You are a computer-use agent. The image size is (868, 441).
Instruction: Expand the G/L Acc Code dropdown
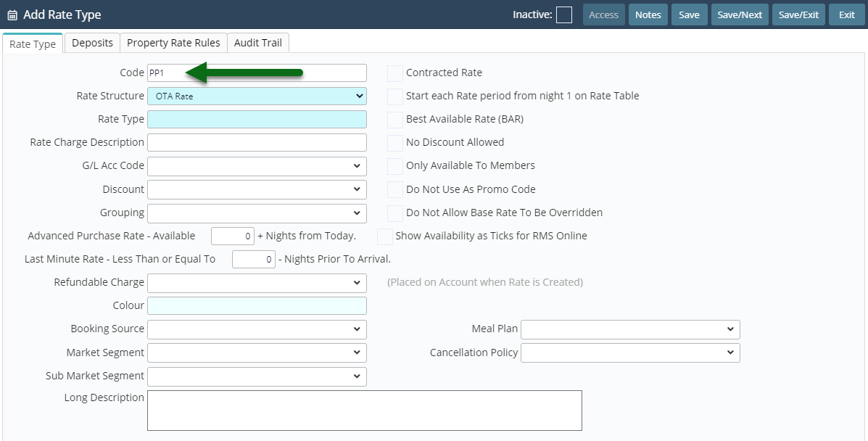point(257,166)
